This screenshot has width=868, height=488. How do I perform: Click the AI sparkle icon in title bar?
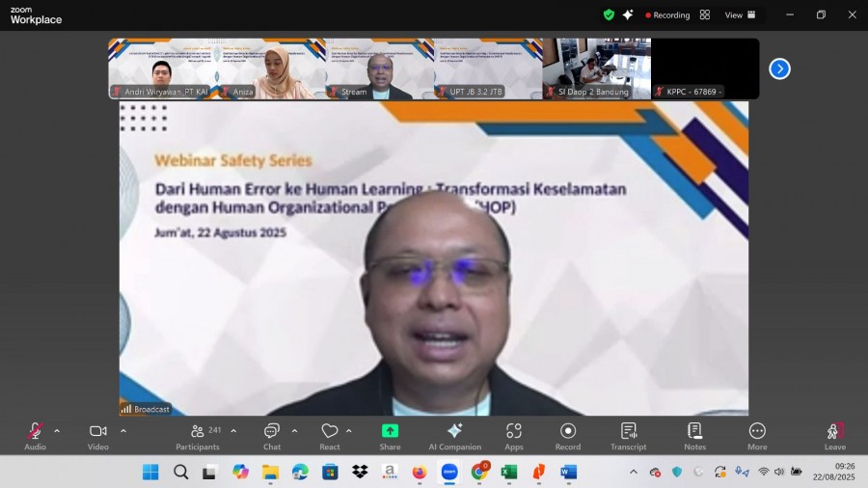628,14
